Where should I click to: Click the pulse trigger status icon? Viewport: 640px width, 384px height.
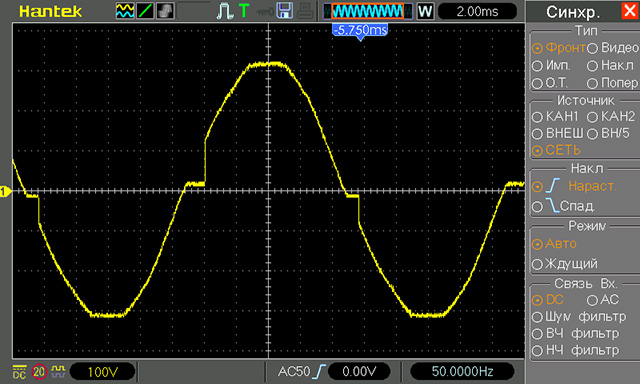pos(224,11)
